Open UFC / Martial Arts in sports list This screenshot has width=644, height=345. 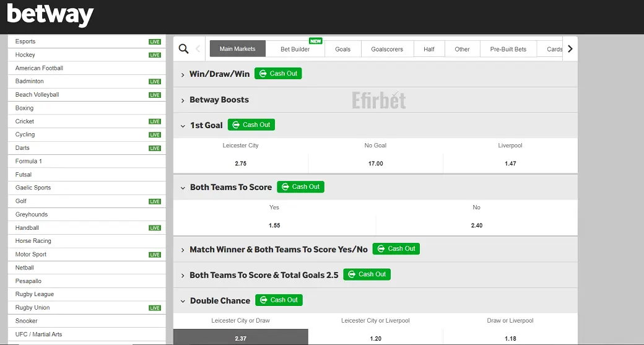pyautogui.click(x=87, y=334)
